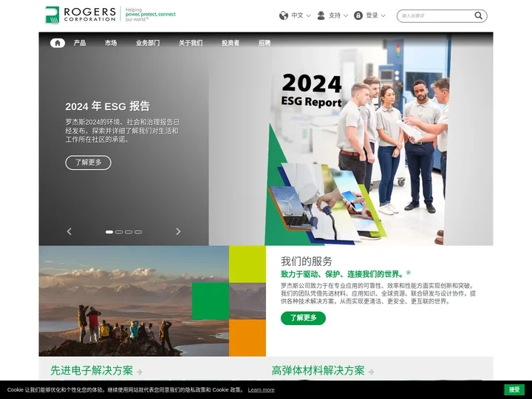
Task: Click the 致力于驱动、保护、连接我们的世界 tagline
Action: [x=345, y=274]
